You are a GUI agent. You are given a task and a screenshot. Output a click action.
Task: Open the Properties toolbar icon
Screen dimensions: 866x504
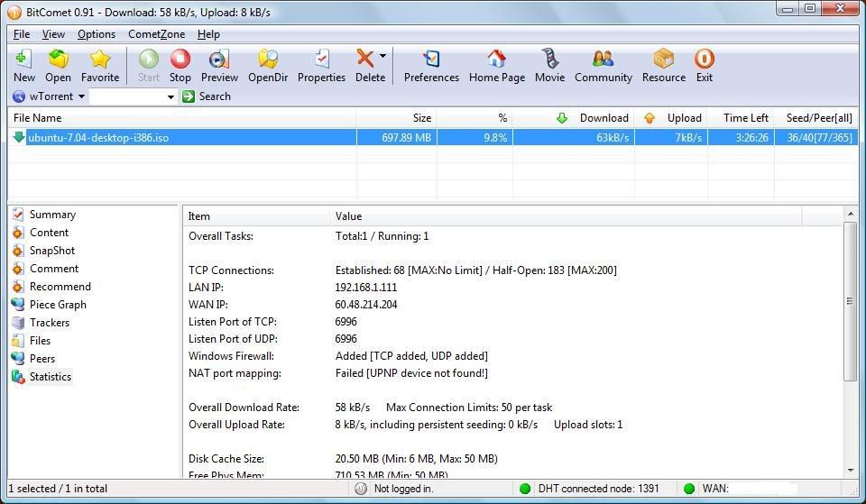(x=321, y=60)
